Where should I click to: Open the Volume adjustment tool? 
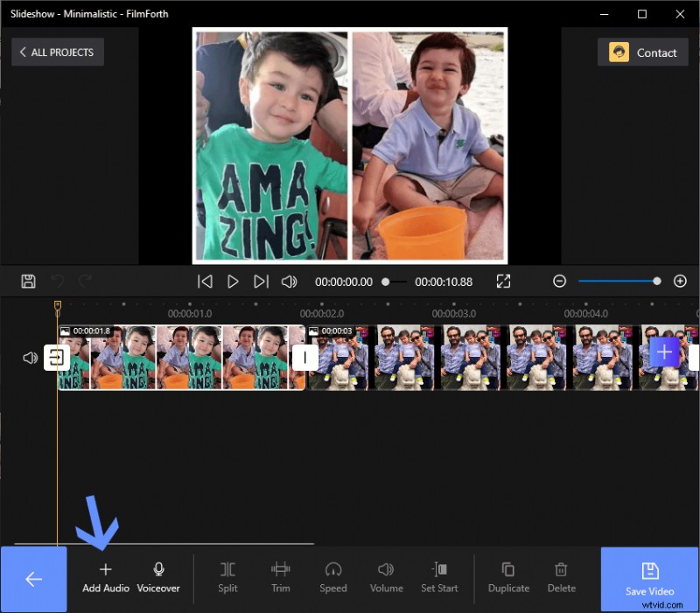(387, 578)
